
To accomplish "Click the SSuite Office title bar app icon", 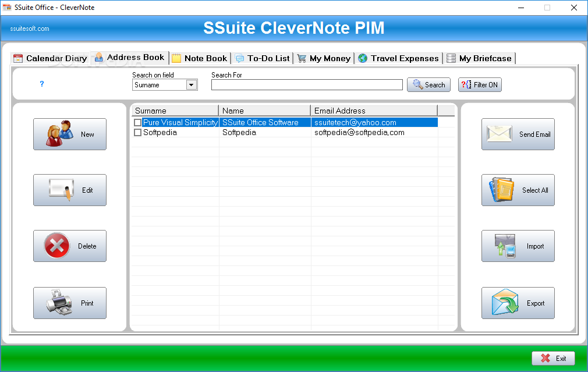I will click(7, 7).
